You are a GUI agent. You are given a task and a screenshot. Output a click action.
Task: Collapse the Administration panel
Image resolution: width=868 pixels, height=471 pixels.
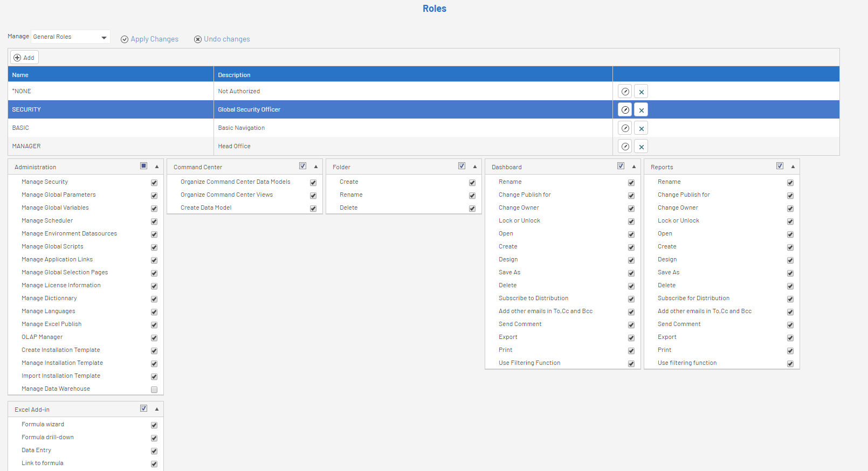157,167
